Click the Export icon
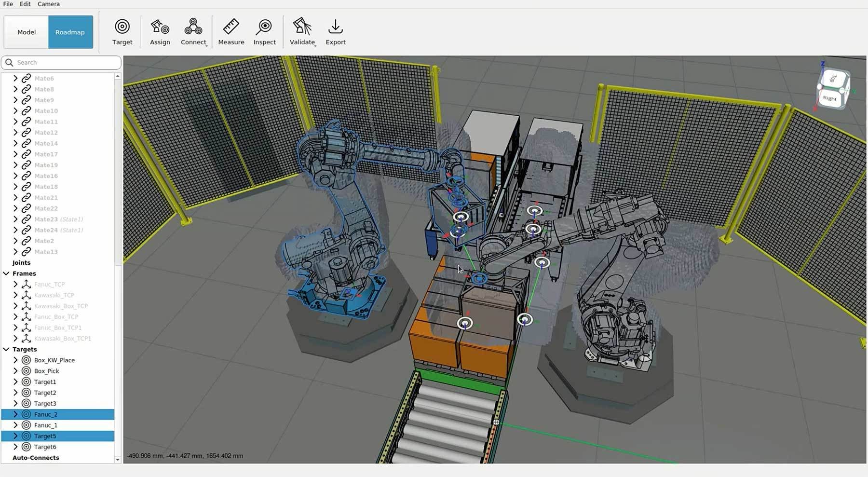 tap(336, 27)
